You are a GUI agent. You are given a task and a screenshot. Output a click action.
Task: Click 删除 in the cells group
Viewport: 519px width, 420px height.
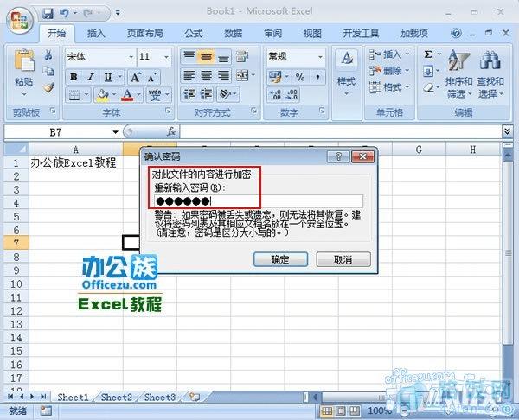click(389, 71)
